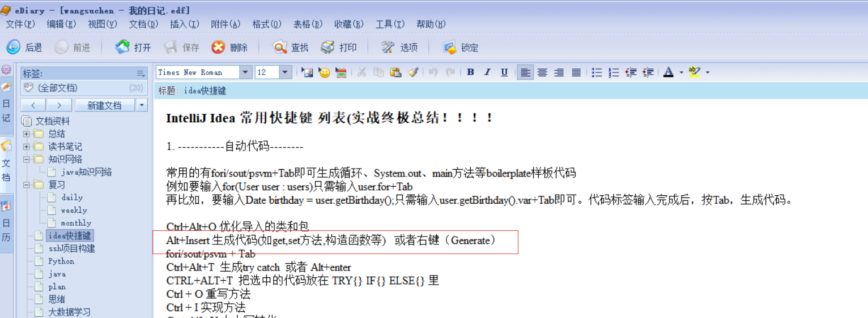Toggle bold formatting

pos(470,72)
